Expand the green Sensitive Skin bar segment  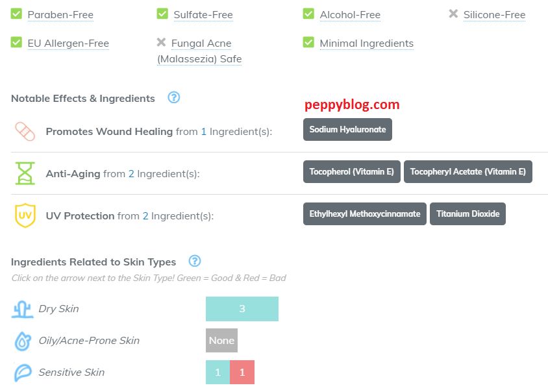(x=218, y=373)
